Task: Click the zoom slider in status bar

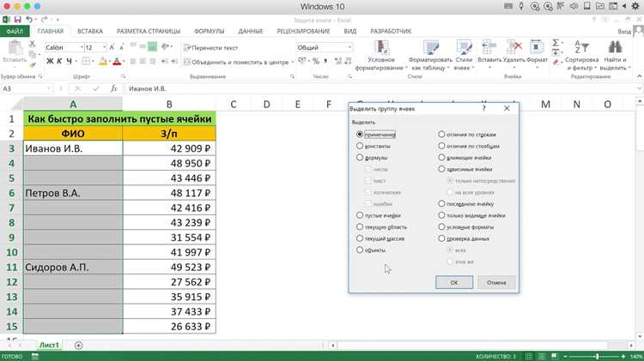Action: click(x=597, y=357)
